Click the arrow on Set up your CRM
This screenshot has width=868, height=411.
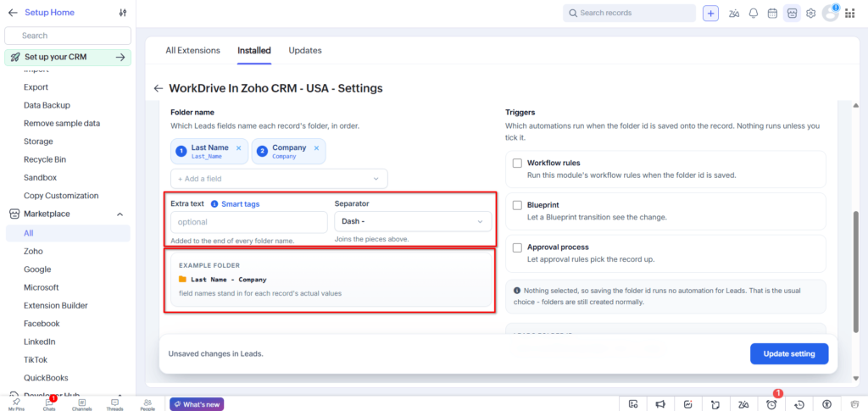(x=120, y=57)
